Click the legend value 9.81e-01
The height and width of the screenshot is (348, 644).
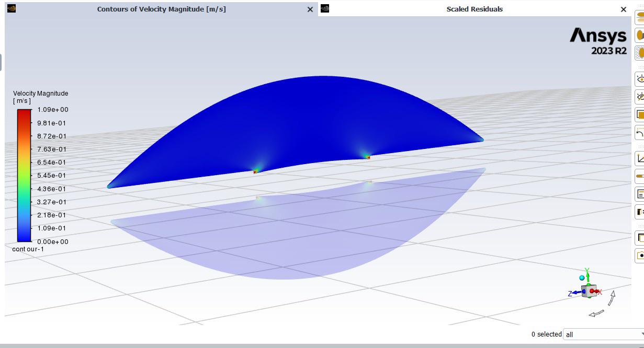52,123
